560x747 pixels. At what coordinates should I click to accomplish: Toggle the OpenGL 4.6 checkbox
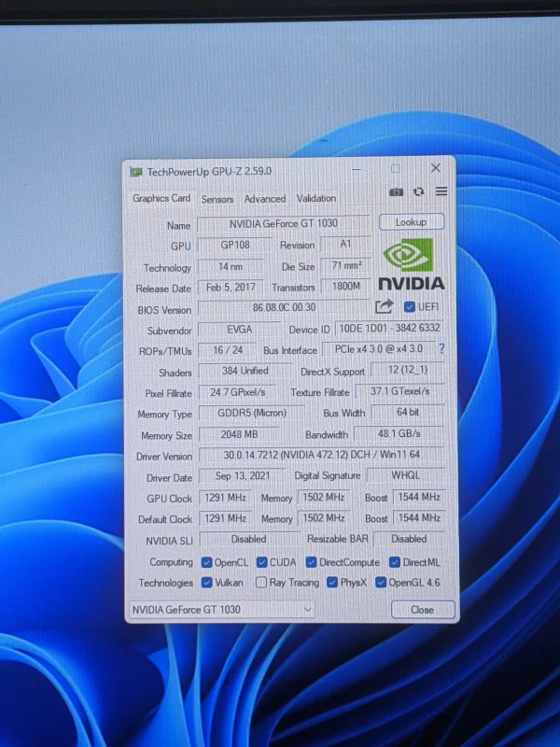381,582
